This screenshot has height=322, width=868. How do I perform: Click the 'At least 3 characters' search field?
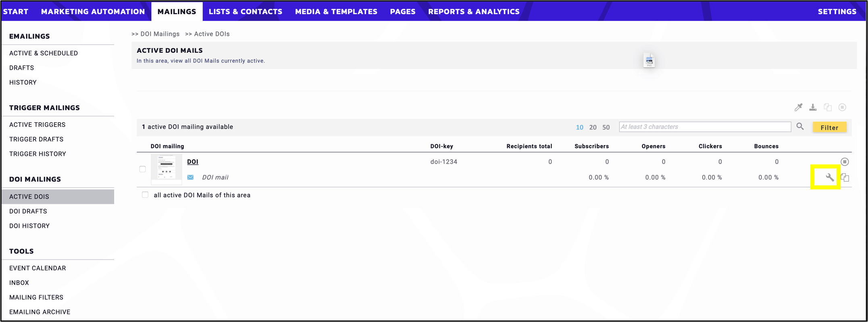(x=705, y=127)
